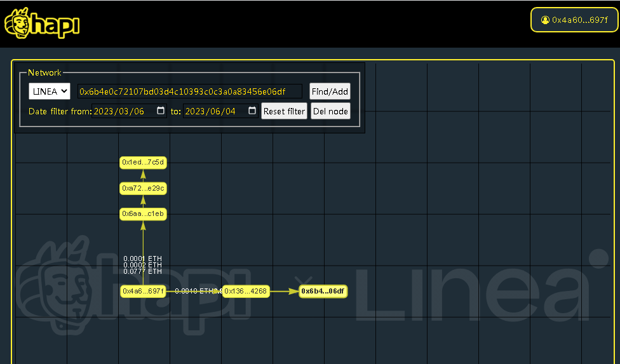
Task: Click the Find/Add button
Action: point(330,91)
